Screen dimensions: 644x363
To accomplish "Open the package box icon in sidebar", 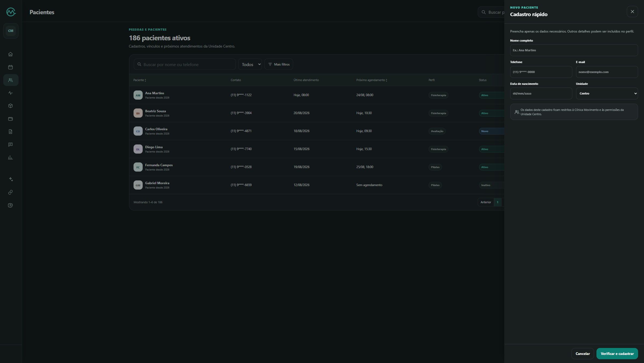I will (x=10, y=106).
